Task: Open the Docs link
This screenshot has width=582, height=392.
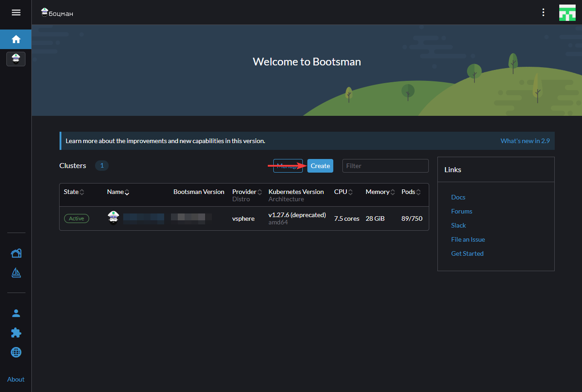Action: (x=458, y=197)
